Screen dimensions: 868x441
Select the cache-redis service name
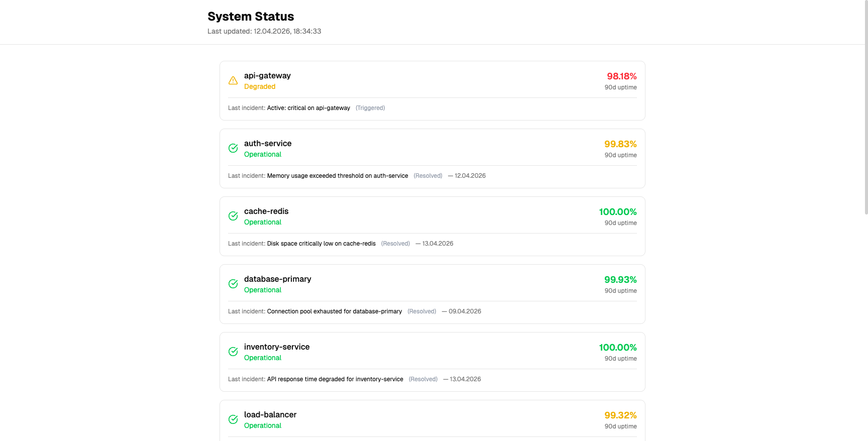pos(266,211)
